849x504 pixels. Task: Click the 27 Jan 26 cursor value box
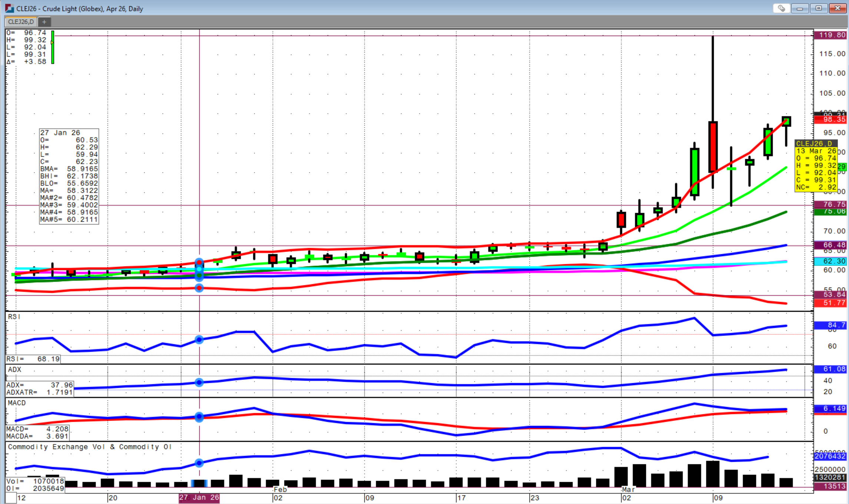coord(69,176)
